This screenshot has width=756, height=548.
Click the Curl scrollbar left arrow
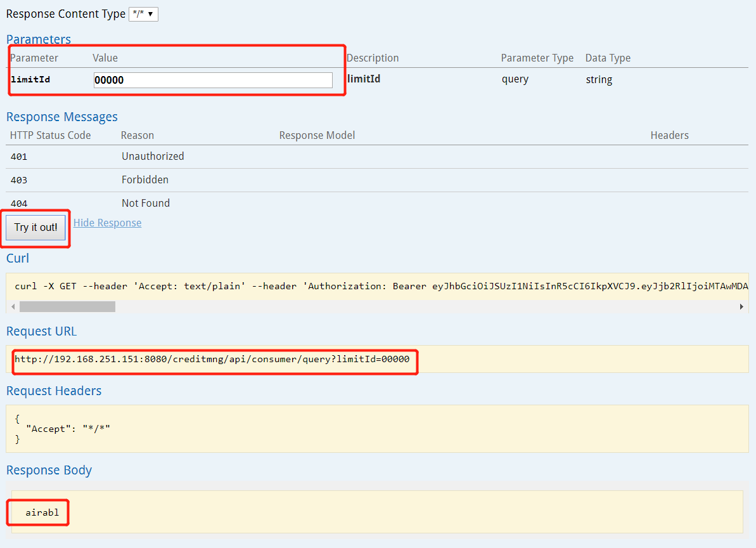coord(12,306)
